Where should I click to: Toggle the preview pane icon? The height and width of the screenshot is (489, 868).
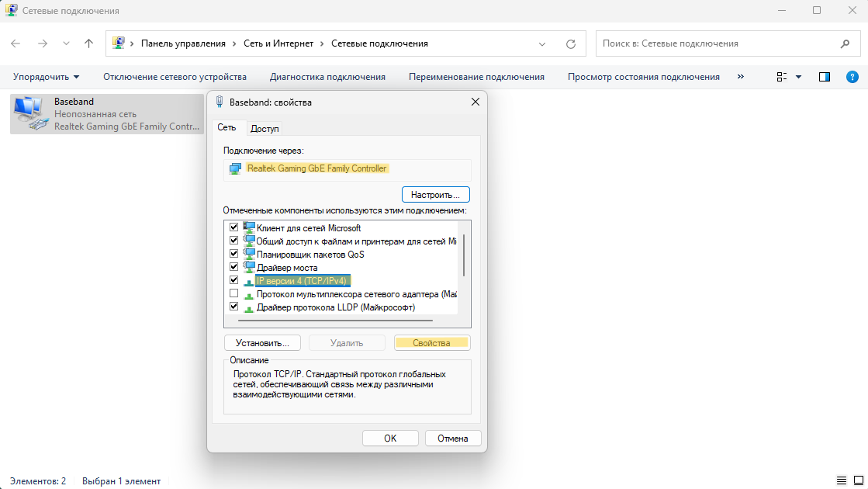(x=825, y=77)
